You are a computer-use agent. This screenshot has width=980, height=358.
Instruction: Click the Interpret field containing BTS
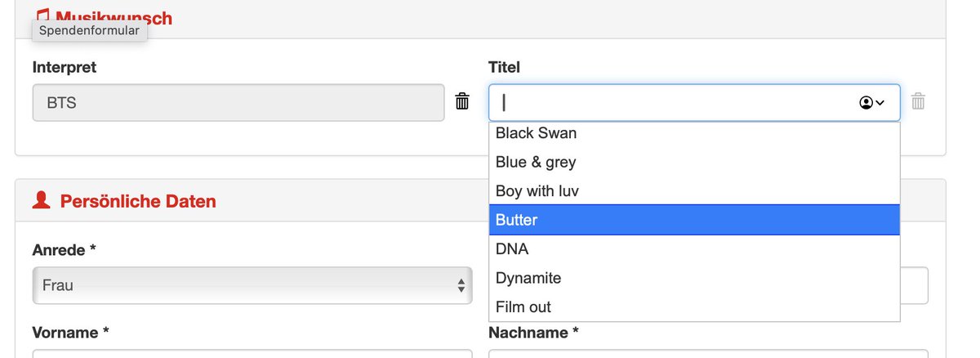(238, 103)
